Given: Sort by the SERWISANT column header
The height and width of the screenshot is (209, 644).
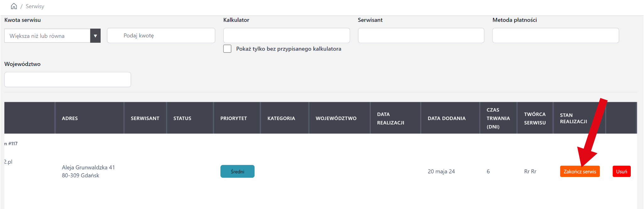Looking at the screenshot, I should (145, 118).
